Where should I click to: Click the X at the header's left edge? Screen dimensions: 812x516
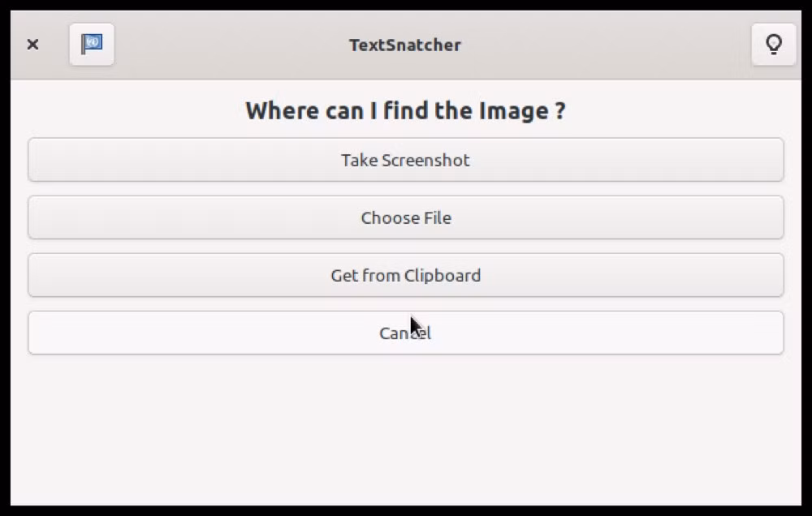(x=32, y=45)
